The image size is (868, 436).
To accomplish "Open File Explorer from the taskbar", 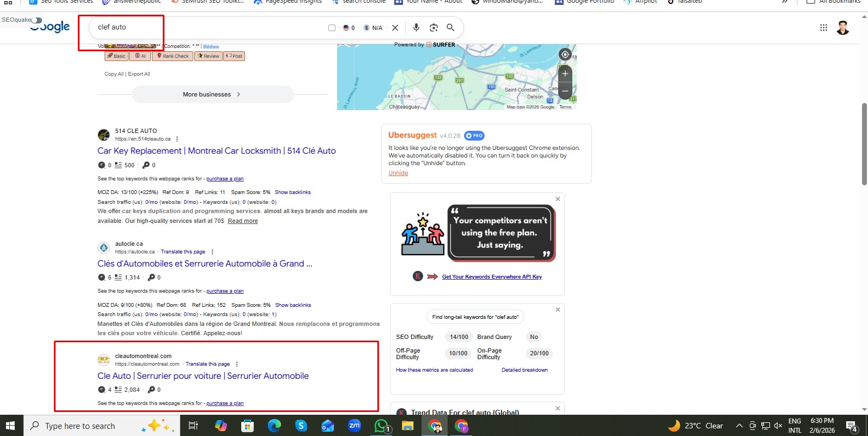I will 408,426.
